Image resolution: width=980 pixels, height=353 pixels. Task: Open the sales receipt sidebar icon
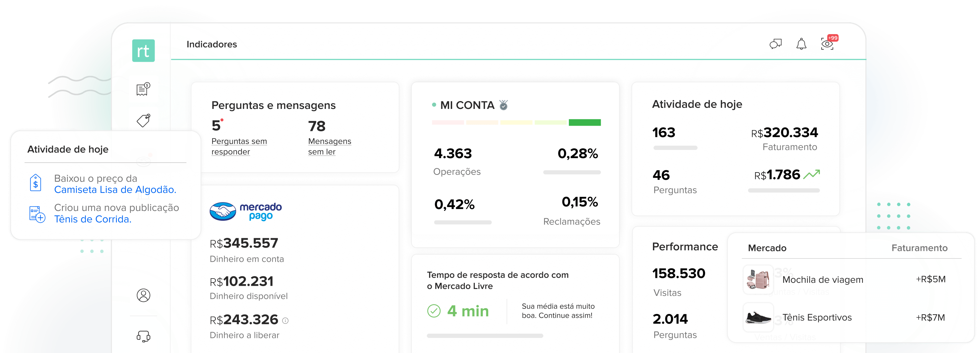click(x=143, y=89)
